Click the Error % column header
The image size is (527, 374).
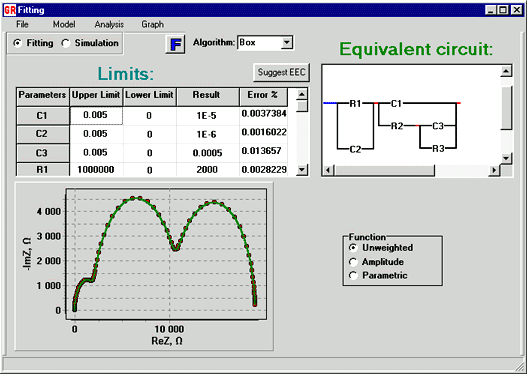264,97
